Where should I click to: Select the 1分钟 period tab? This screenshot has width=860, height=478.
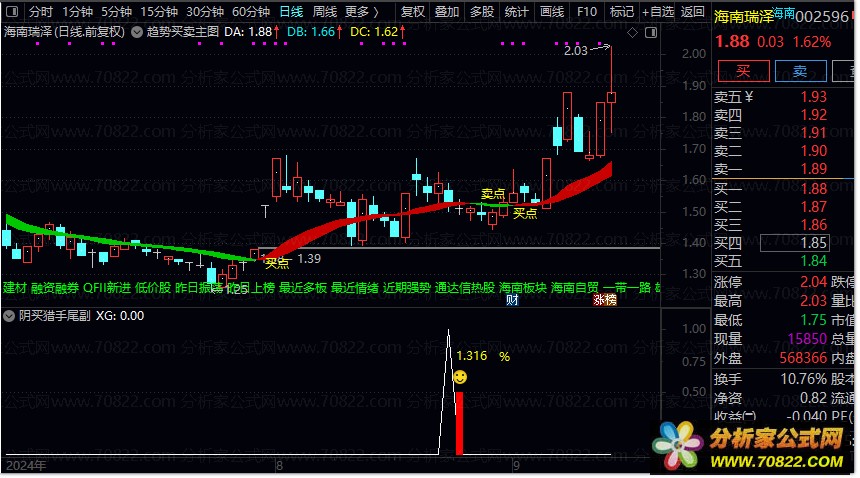[x=77, y=12]
